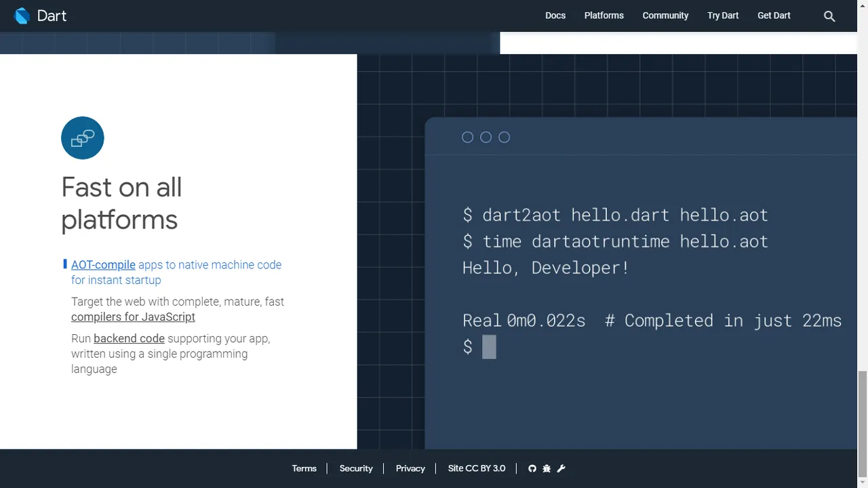
Task: Follow the backend code link
Action: tap(129, 339)
